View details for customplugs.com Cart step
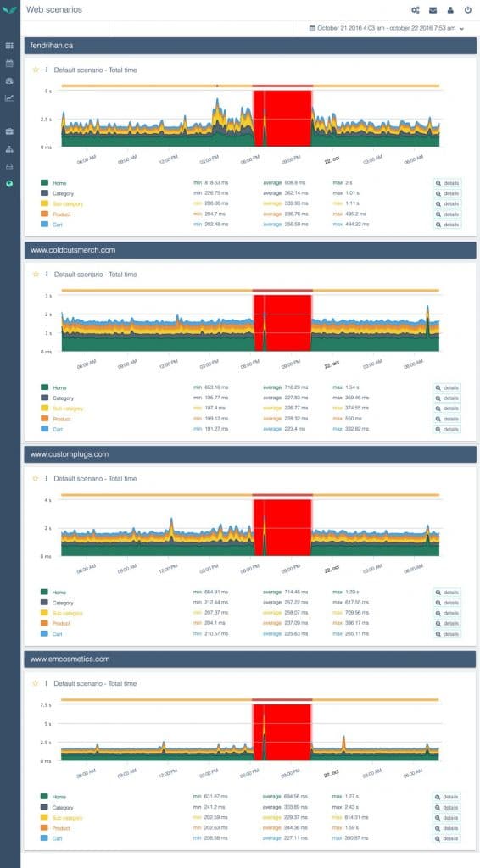Screen dimensions: 480x868 (x=447, y=634)
